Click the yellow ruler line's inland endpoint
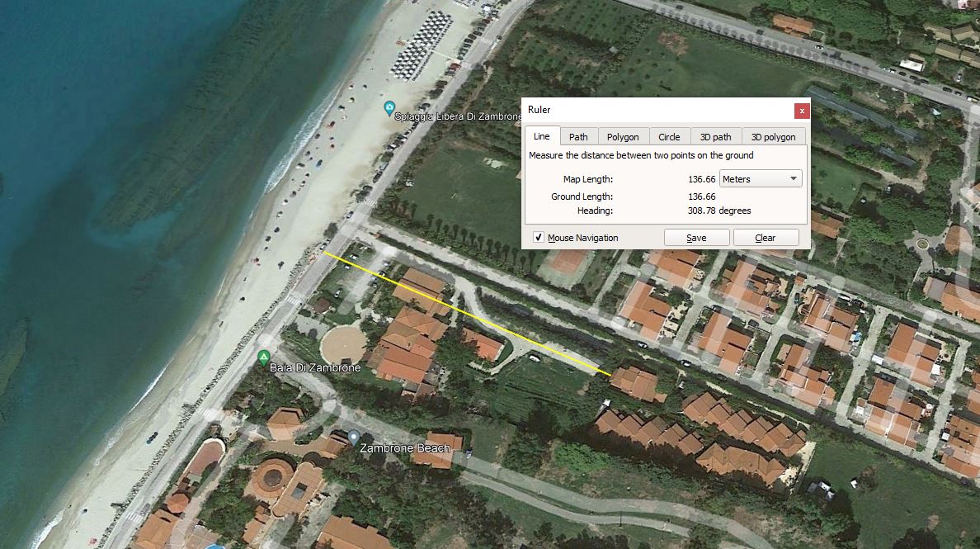 (x=610, y=376)
